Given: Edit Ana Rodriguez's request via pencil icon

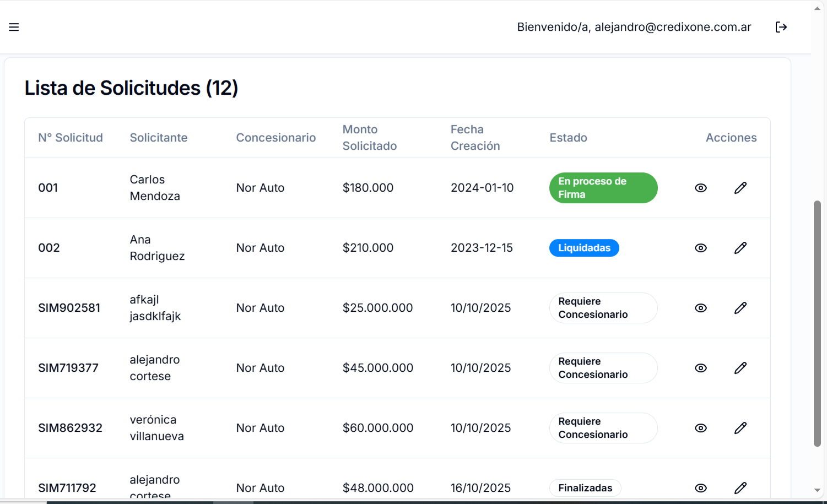Looking at the screenshot, I should (740, 248).
